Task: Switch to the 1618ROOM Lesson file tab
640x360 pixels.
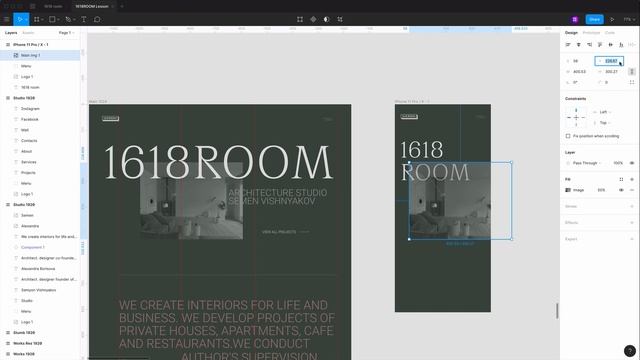Action: (x=91, y=7)
